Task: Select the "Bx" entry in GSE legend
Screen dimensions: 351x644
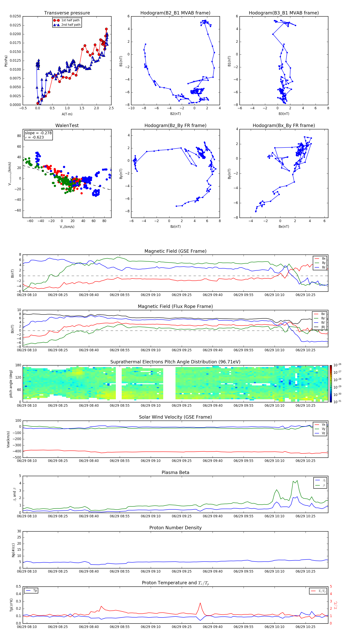Action: pos(320,259)
